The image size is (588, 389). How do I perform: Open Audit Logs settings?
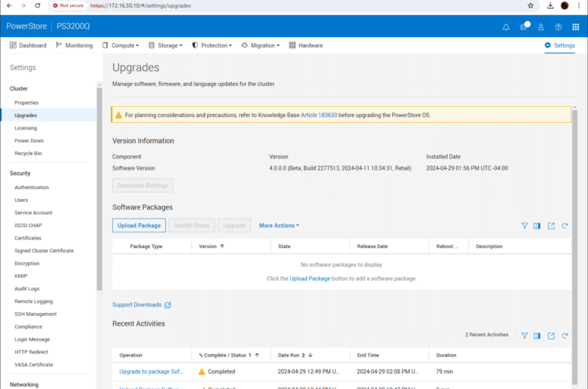[27, 289]
